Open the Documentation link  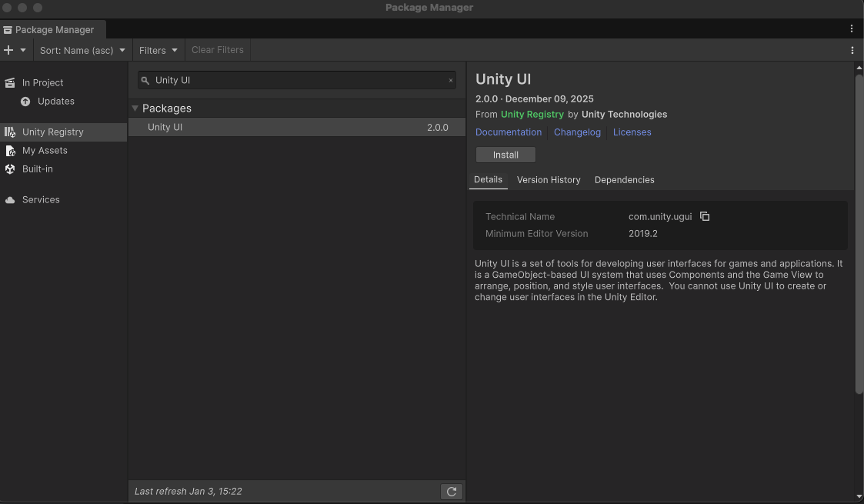509,132
